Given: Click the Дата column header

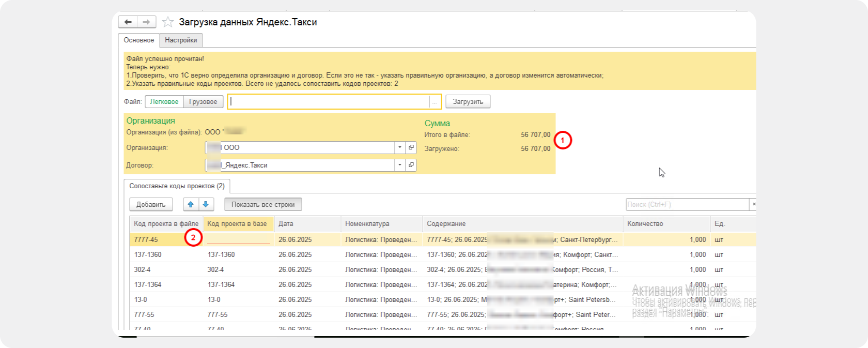Looking at the screenshot, I should [x=307, y=224].
